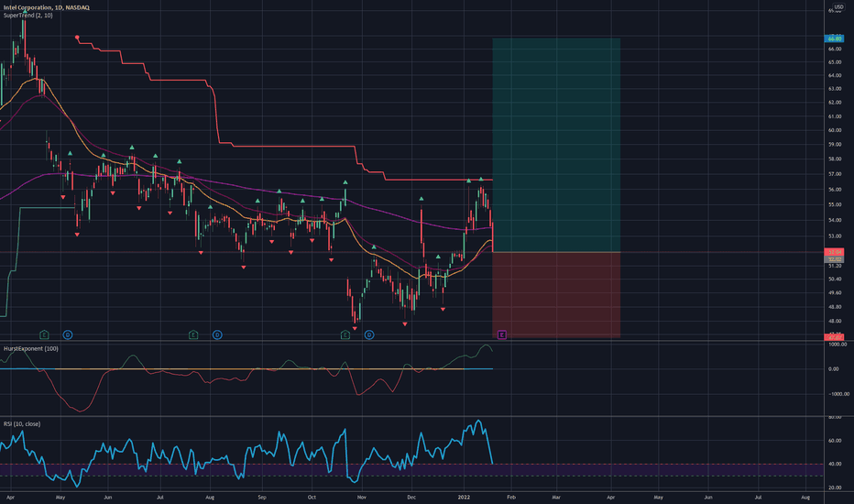This screenshot has height=504, width=854.
Task: Select the red stop loss zone
Action: [x=556, y=295]
